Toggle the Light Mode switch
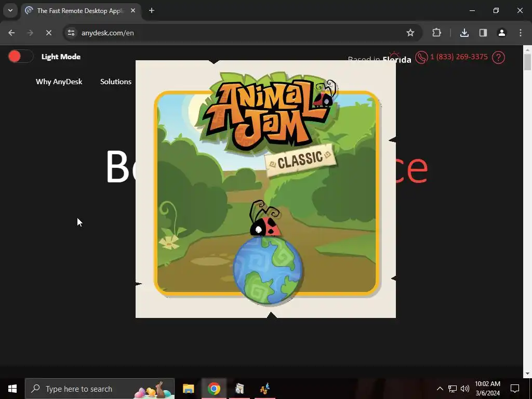532x399 pixels. [x=21, y=56]
